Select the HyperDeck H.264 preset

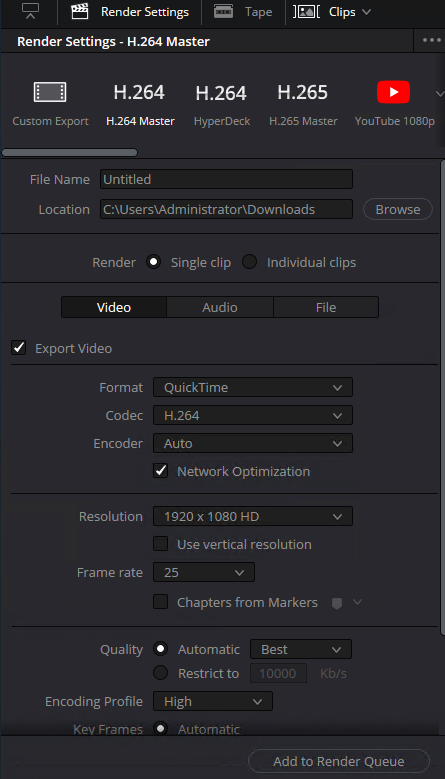pyautogui.click(x=222, y=104)
